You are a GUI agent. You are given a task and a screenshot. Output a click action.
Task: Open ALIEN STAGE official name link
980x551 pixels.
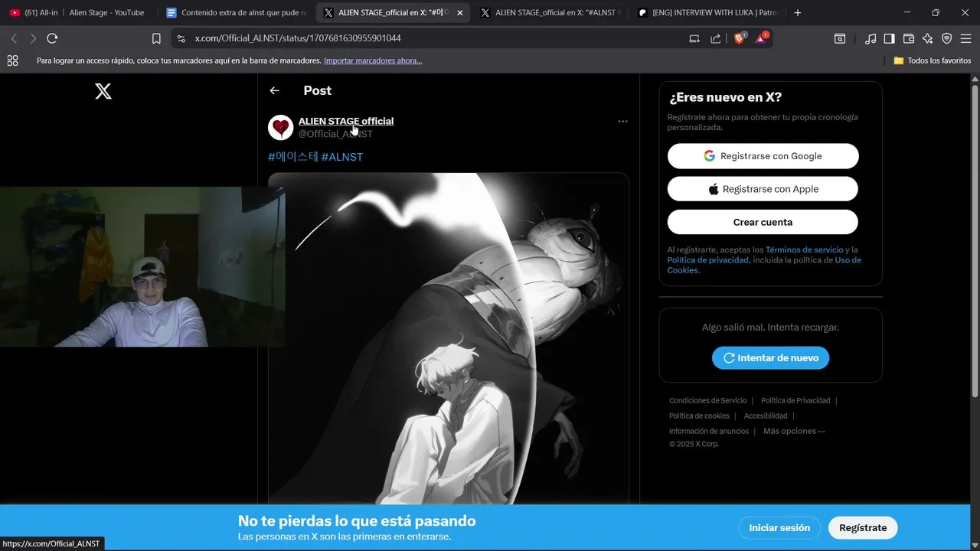(346, 121)
